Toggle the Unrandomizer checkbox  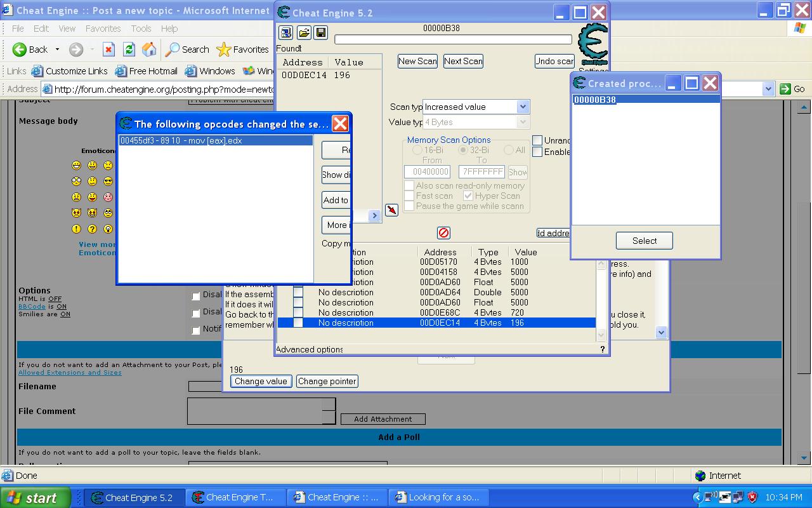(537, 140)
